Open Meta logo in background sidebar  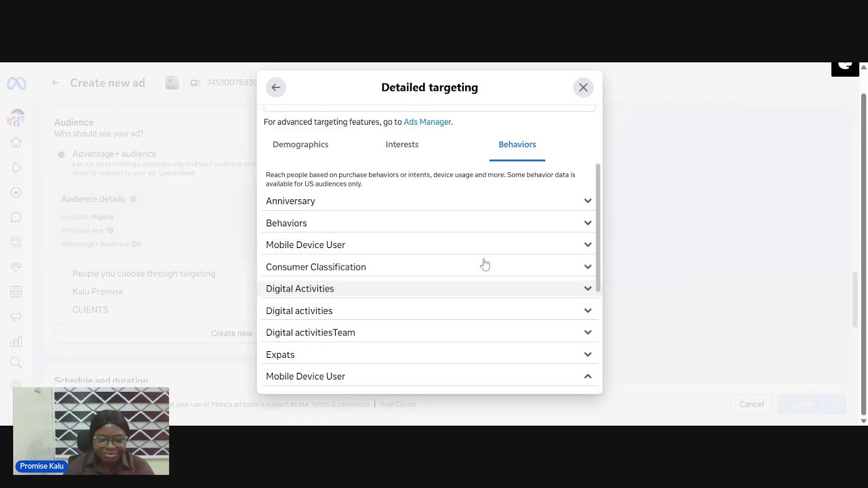pos(16,83)
